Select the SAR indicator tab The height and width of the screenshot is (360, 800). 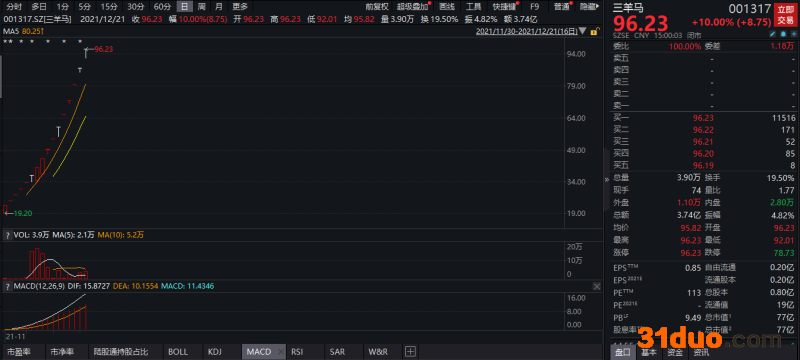click(337, 352)
